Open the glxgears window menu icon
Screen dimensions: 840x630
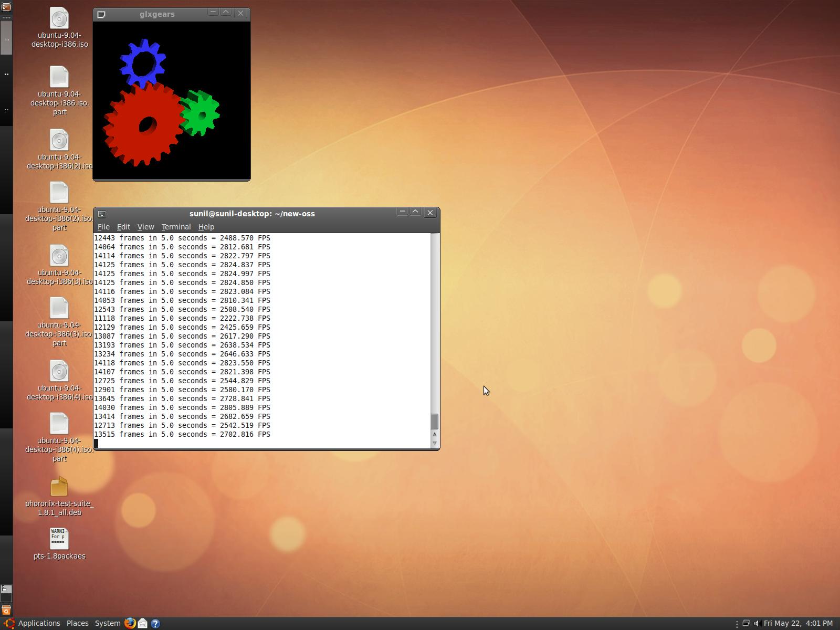101,14
